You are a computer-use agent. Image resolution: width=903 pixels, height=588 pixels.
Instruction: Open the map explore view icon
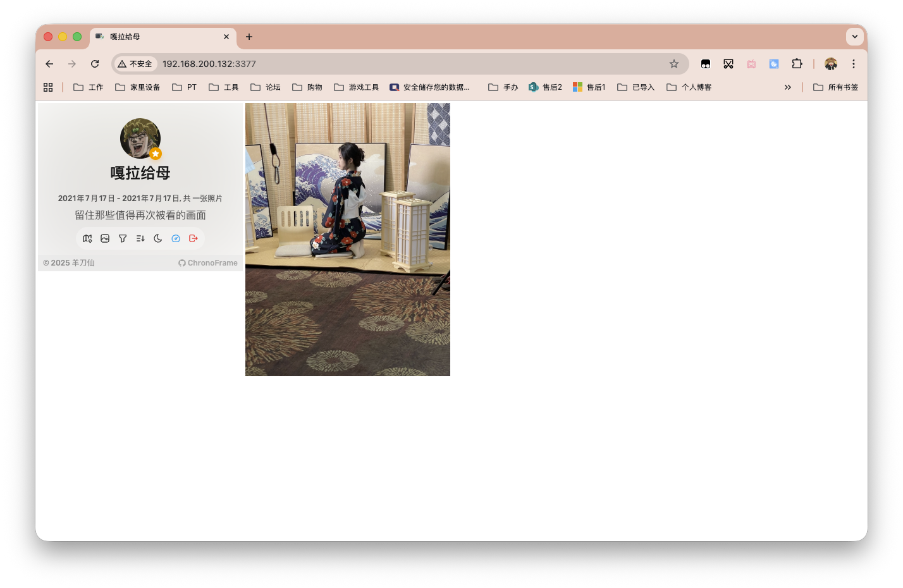pos(87,238)
